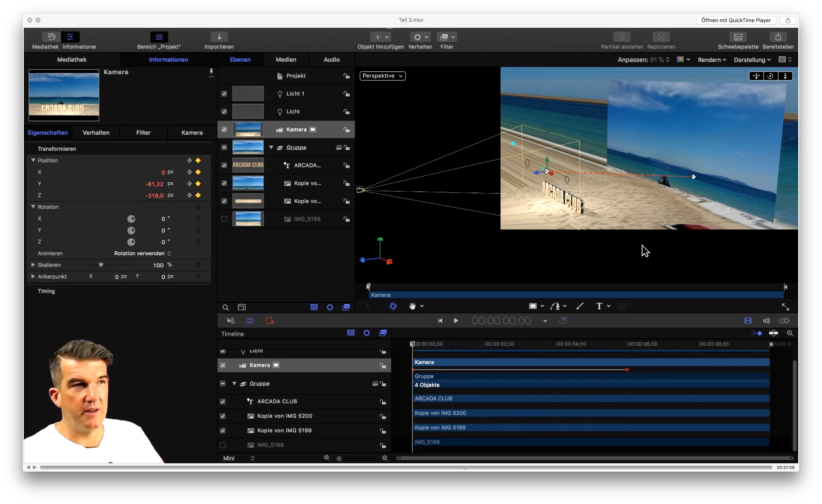Click the camera pan 3D view control
Screen dimensions: 822x504
click(756, 76)
